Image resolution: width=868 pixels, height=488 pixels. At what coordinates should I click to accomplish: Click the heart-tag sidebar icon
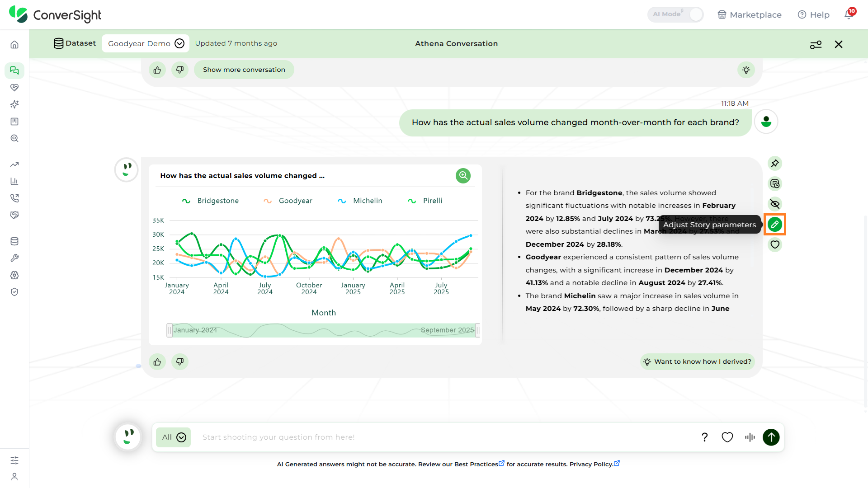coord(14,87)
